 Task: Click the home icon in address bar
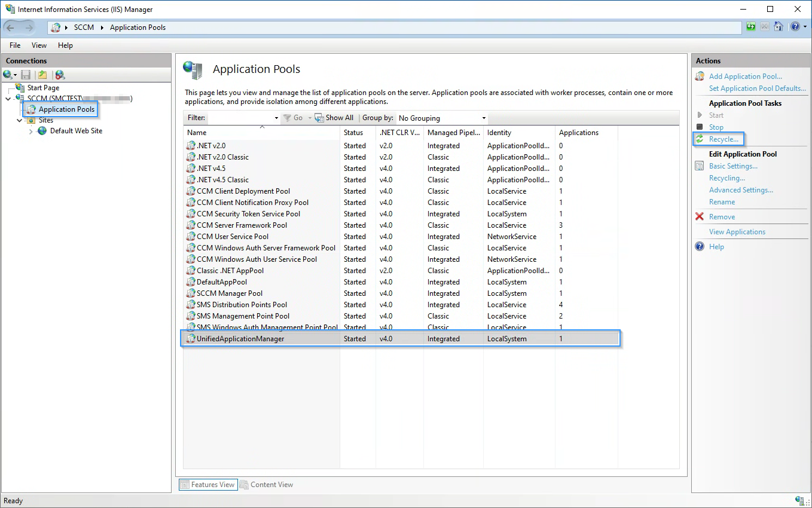pos(779,27)
